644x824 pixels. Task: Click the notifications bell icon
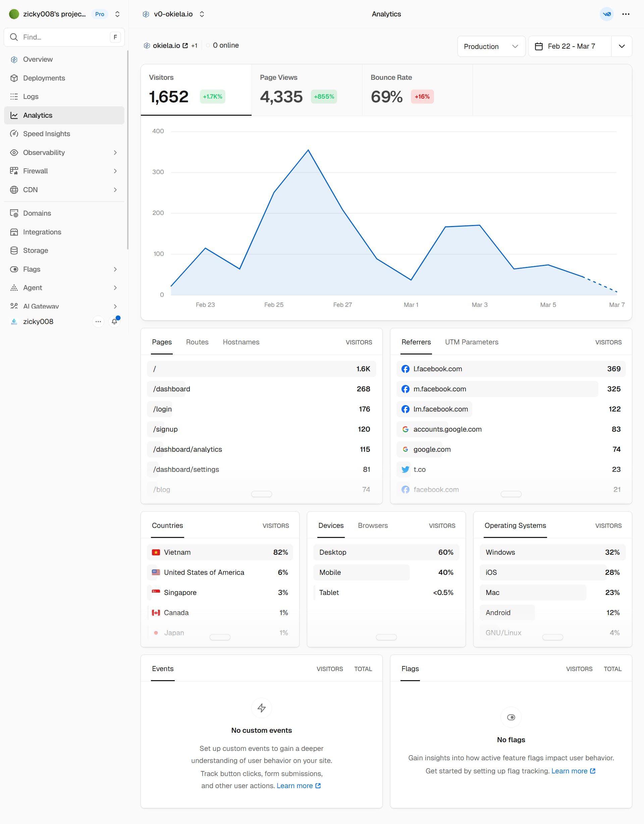pyautogui.click(x=114, y=321)
